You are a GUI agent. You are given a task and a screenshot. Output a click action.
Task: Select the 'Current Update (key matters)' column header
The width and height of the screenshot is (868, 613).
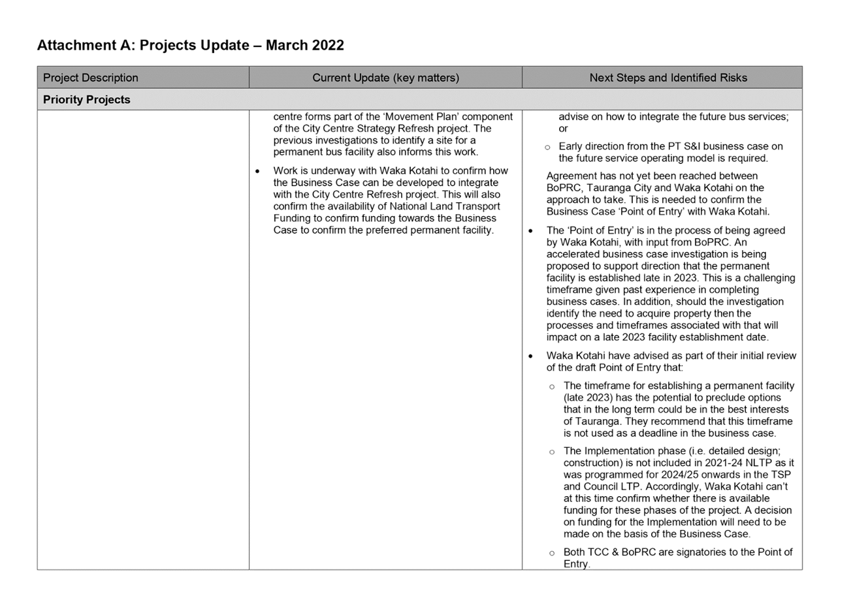[385, 77]
